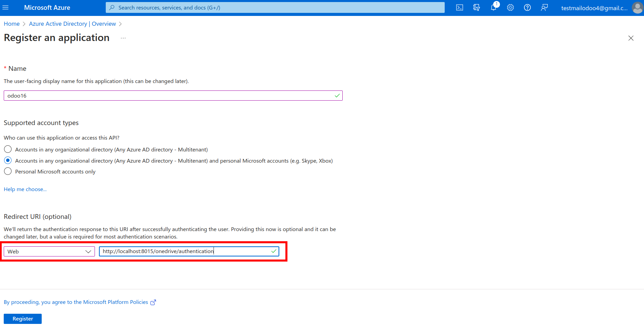Open the portal hamburger menu
Image resolution: width=644 pixels, height=330 pixels.
click(5, 7)
